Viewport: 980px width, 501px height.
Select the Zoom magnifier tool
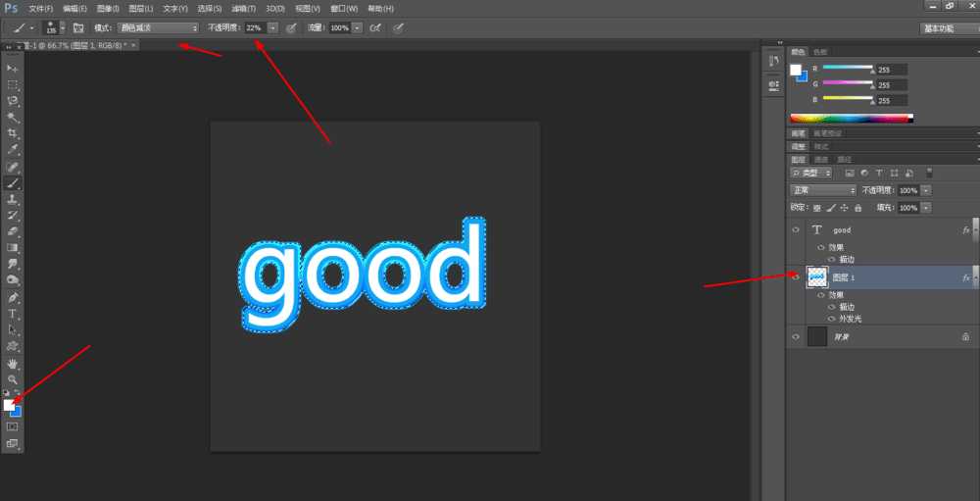(x=13, y=379)
